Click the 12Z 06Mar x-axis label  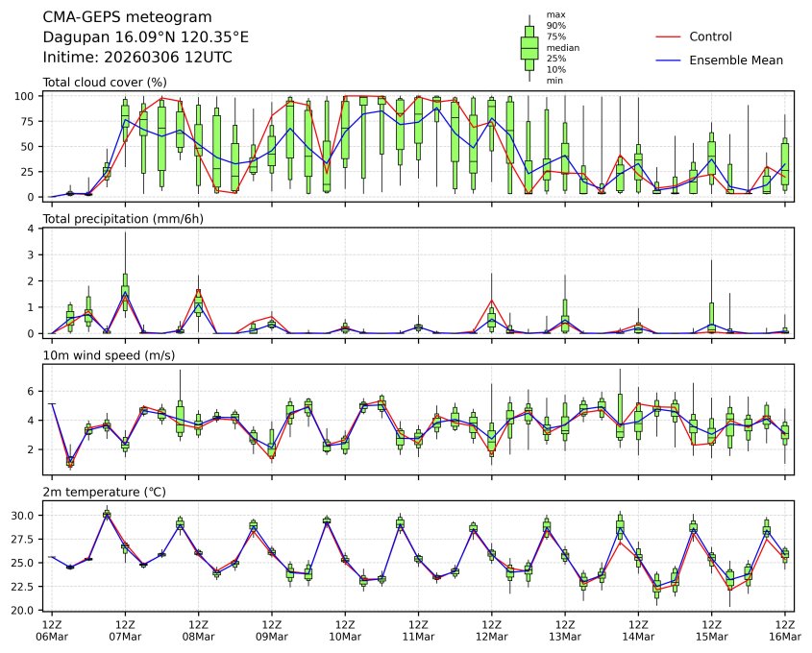pos(54,631)
